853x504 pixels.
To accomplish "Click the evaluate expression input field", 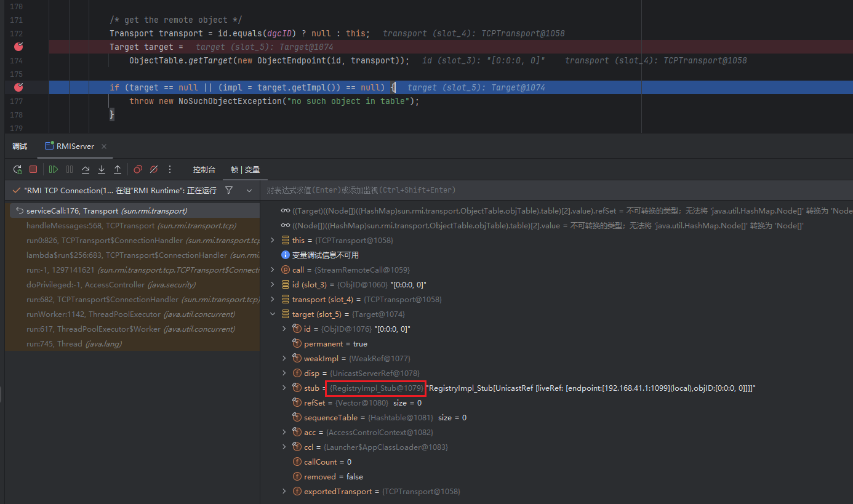I will point(554,191).
